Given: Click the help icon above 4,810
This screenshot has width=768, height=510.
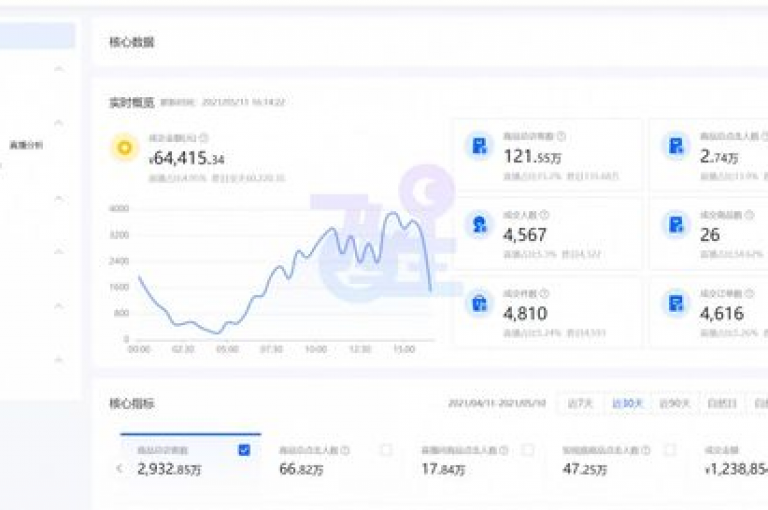Looking at the screenshot, I should [544, 293].
